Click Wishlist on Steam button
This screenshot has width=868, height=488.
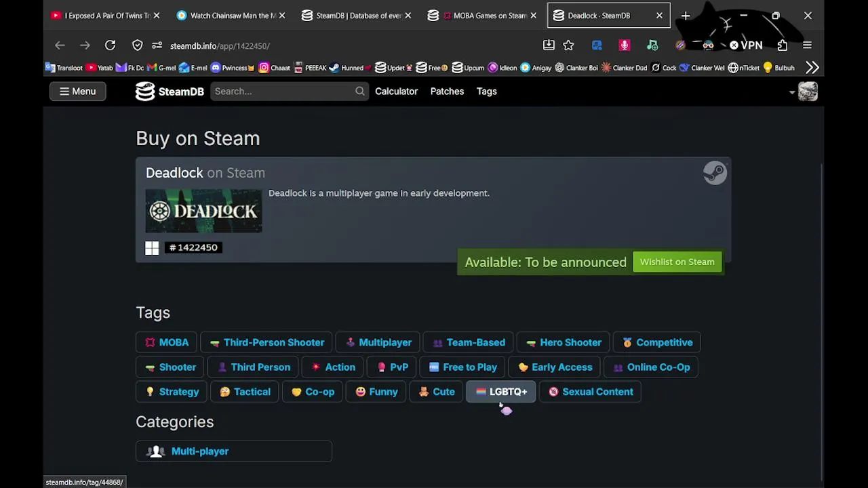(677, 262)
